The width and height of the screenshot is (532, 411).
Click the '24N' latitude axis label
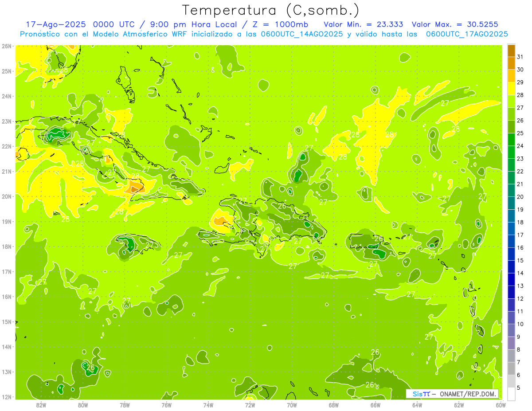point(6,96)
